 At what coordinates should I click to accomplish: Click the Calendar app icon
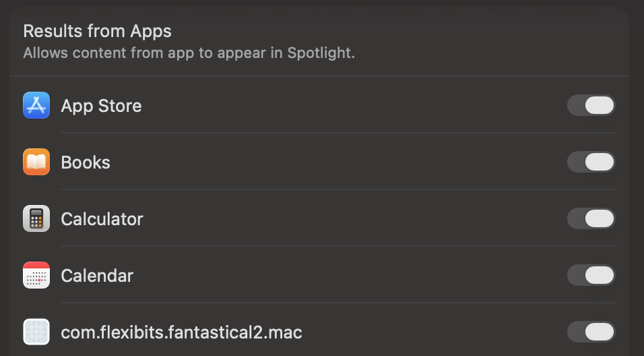click(x=36, y=276)
